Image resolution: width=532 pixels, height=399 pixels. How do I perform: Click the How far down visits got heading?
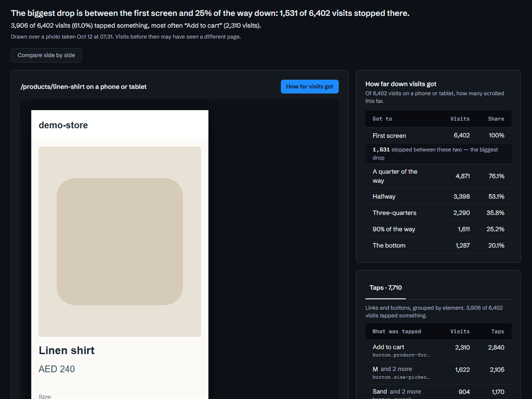(x=401, y=84)
